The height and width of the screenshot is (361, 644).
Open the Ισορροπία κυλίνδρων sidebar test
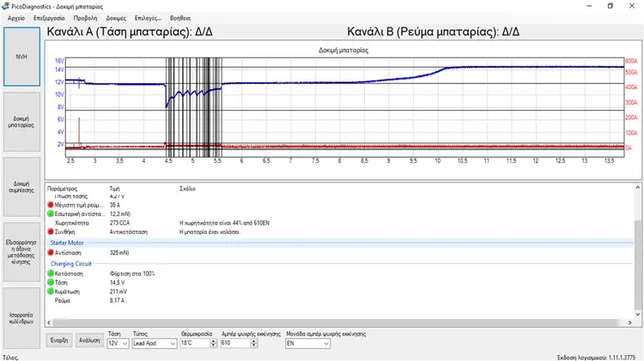click(21, 318)
